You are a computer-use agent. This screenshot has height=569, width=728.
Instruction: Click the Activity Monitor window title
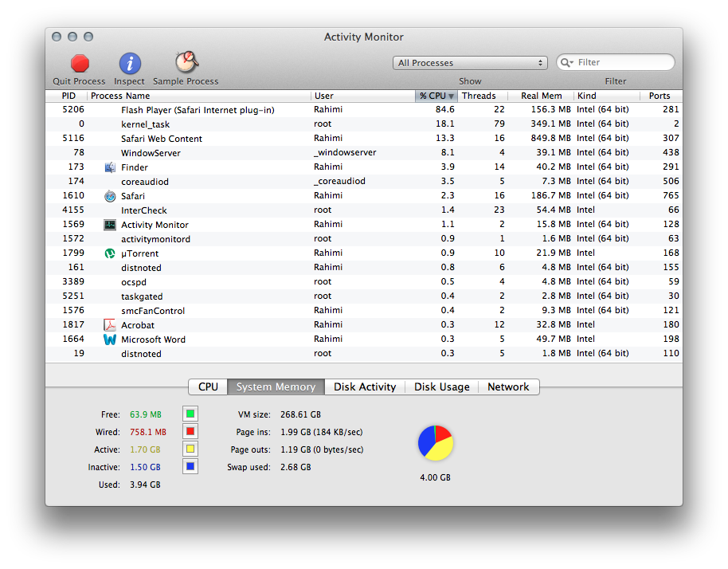tap(364, 37)
